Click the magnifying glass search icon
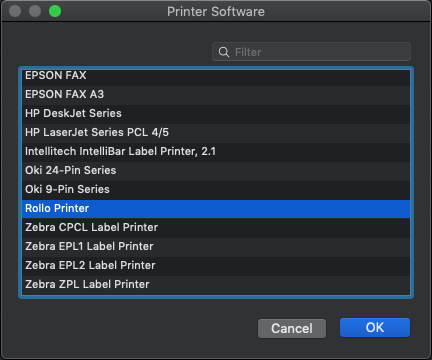The width and height of the screenshot is (432, 360). pos(224,52)
